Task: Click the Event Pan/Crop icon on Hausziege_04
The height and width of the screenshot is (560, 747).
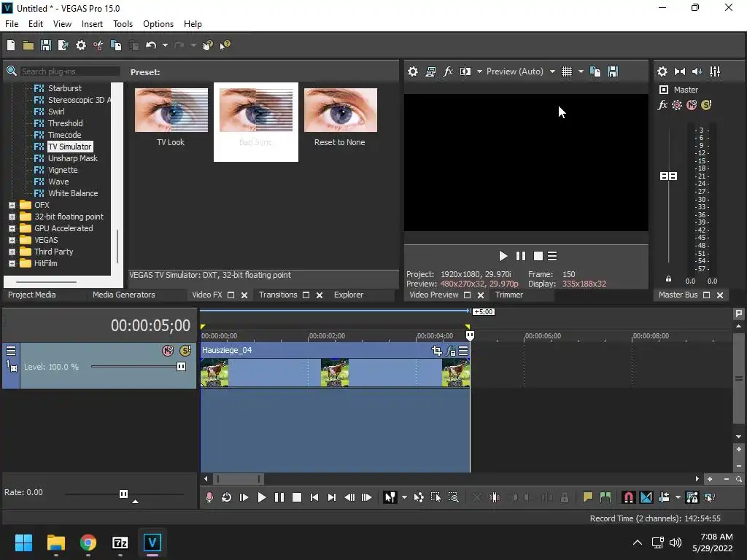Action: click(x=436, y=351)
